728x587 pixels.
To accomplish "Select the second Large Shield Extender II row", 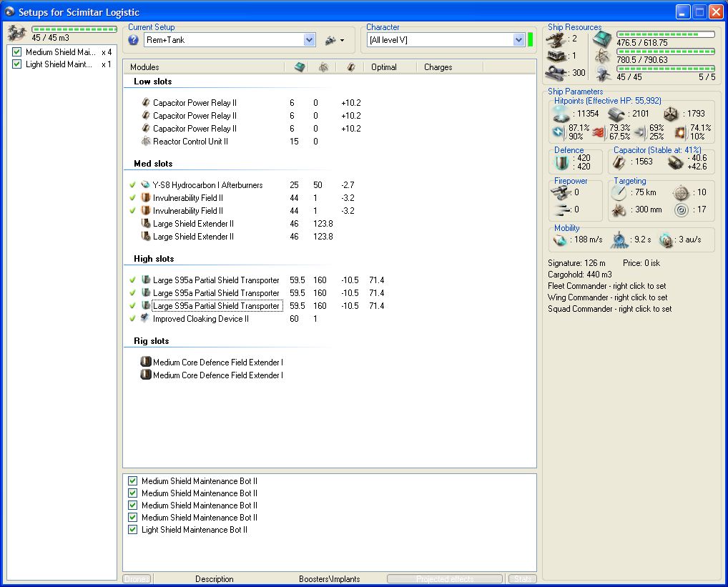I will click(x=193, y=237).
